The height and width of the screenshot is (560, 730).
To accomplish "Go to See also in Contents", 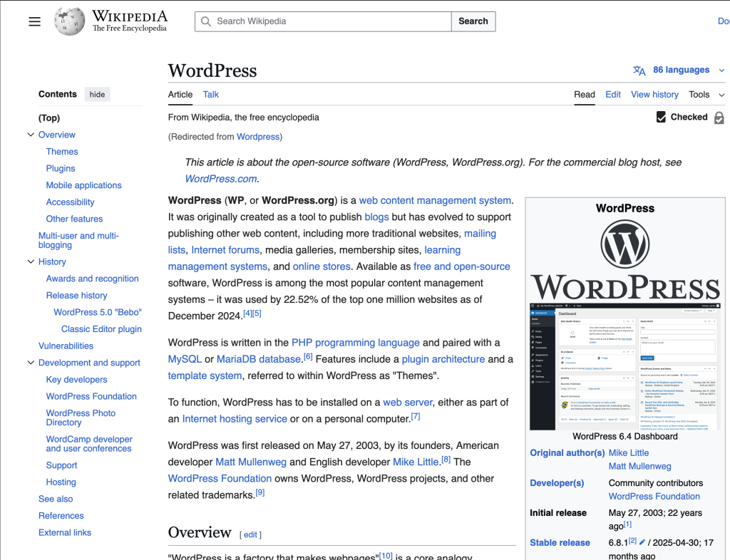I will 56,499.
